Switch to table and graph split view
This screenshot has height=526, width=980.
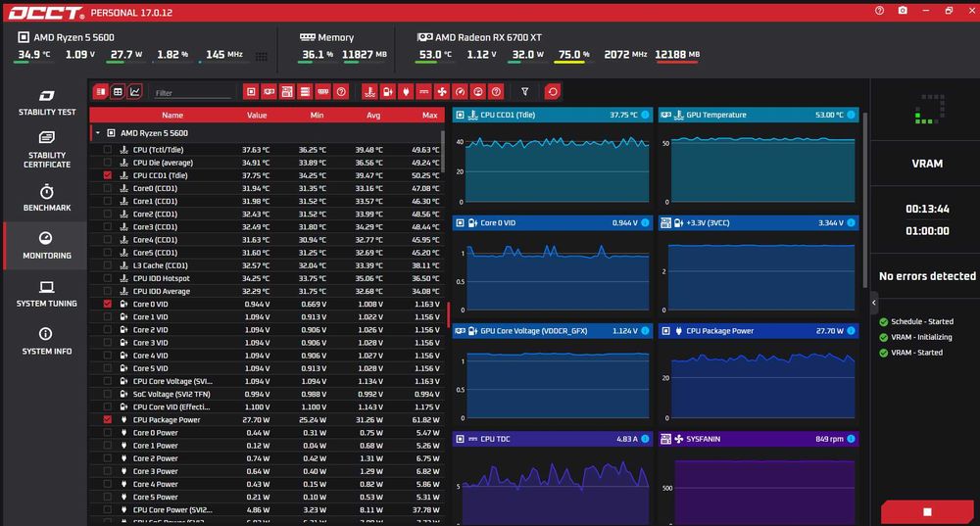pyautogui.click(x=100, y=92)
